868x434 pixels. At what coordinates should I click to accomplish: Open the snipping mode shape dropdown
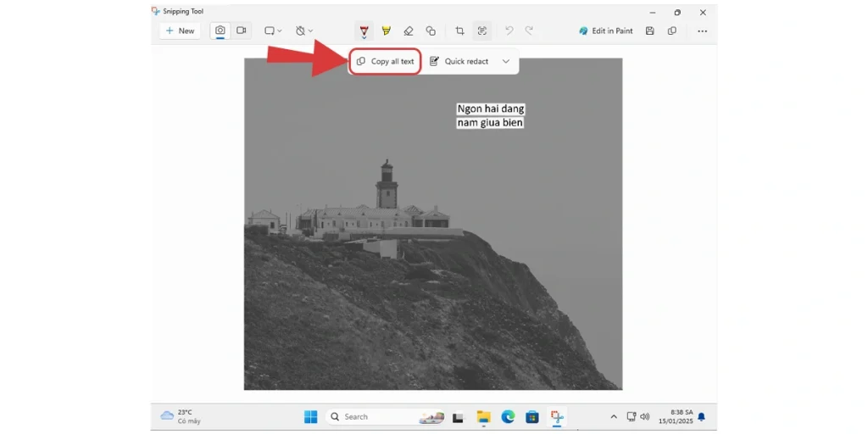point(274,31)
